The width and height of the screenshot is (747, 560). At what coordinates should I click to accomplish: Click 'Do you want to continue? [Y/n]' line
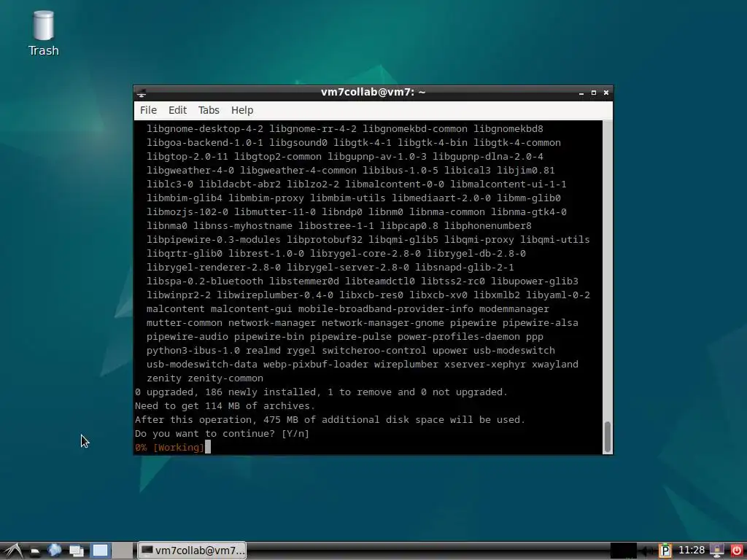[x=222, y=433]
